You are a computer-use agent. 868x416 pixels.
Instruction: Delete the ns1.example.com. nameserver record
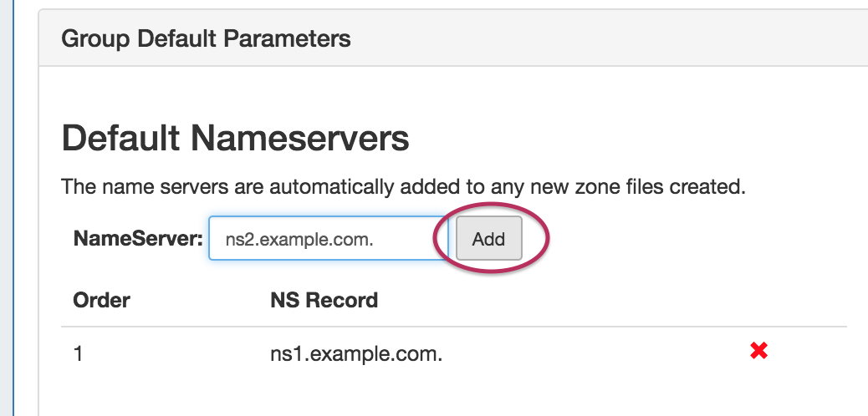758,352
